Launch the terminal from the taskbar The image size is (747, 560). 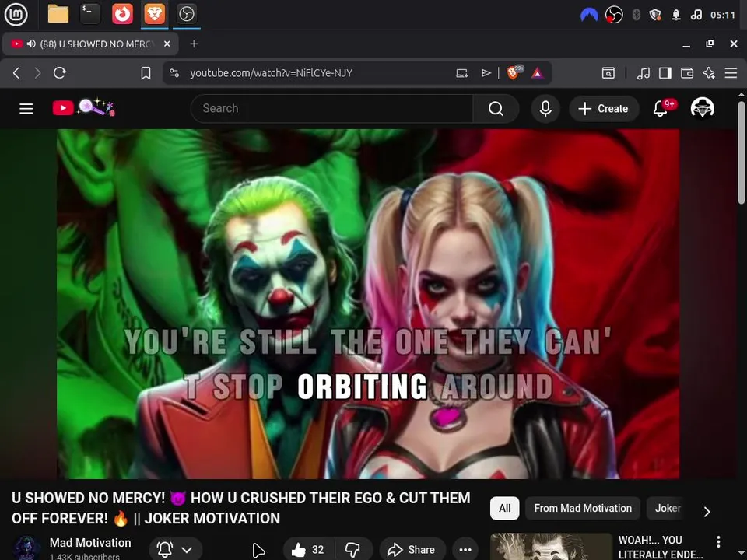click(90, 14)
